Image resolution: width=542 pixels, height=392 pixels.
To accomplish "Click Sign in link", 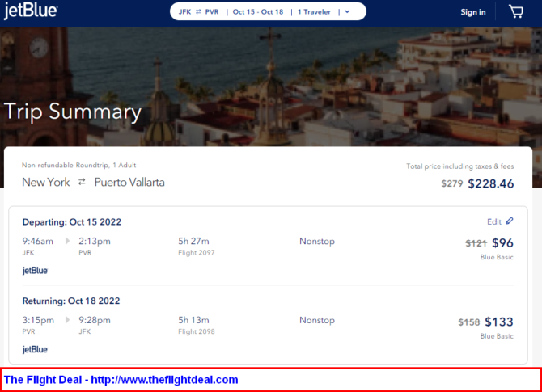I will click(x=473, y=12).
